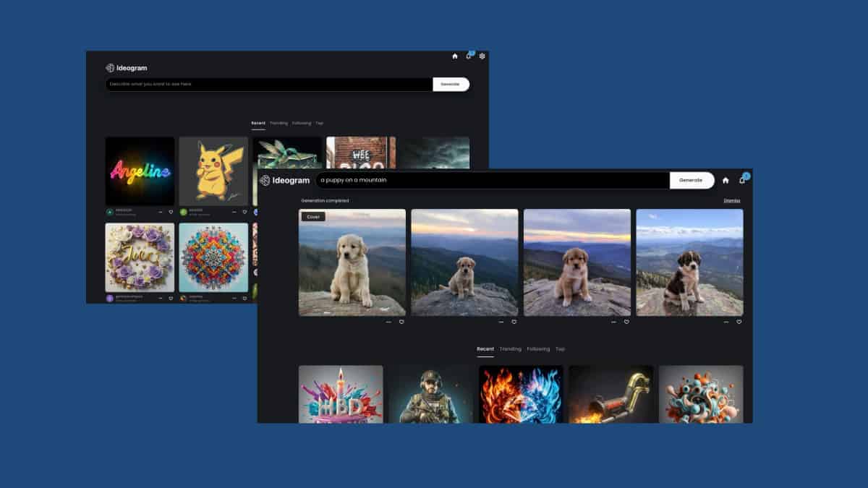Click home icon in back Ideogram window
This screenshot has height=488, width=868.
tap(455, 56)
